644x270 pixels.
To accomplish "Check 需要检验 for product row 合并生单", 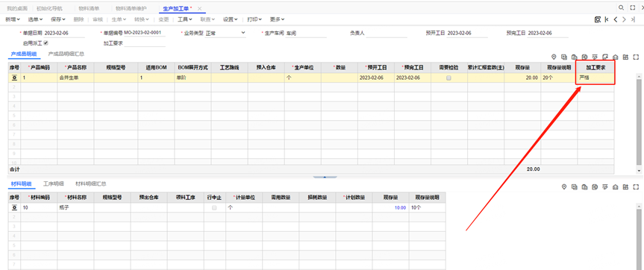I will tap(449, 78).
